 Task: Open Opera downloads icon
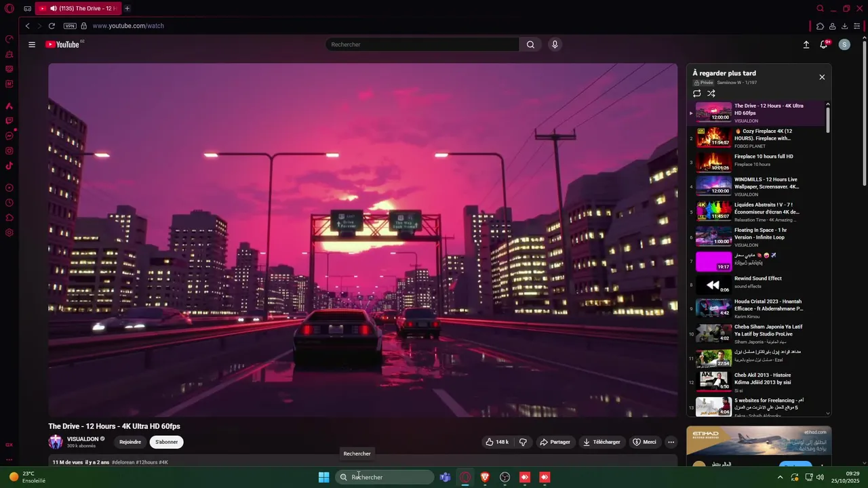(845, 26)
